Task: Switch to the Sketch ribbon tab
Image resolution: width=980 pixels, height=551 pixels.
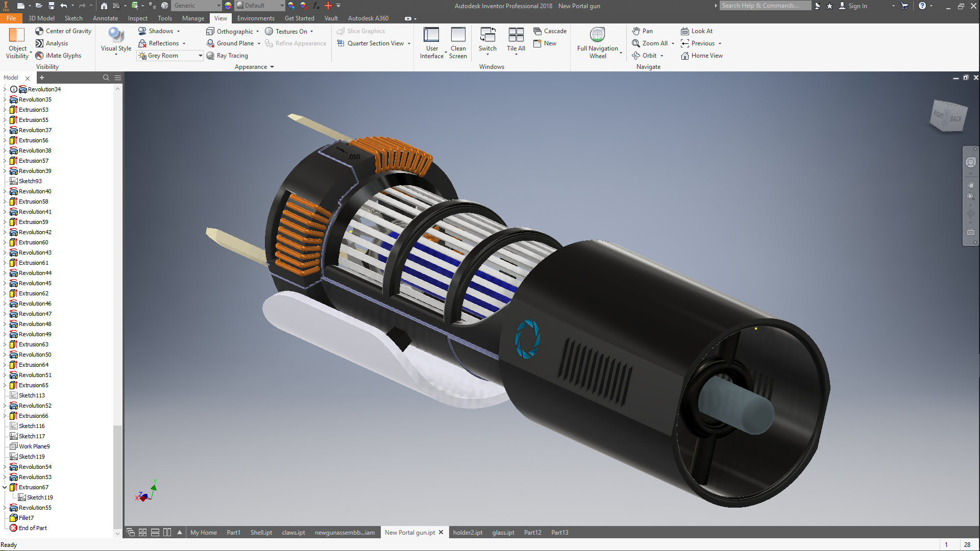Action: [x=73, y=18]
